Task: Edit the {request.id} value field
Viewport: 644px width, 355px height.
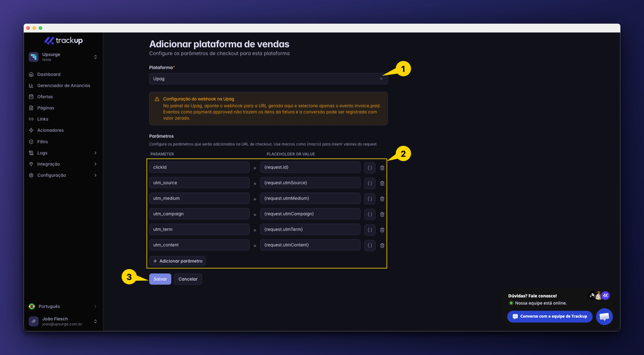Action: click(x=310, y=167)
